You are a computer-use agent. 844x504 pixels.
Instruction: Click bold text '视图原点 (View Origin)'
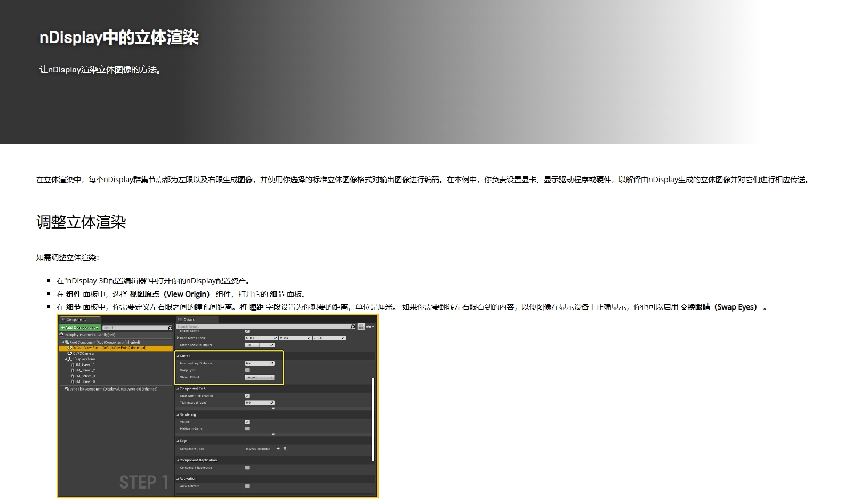coord(171,294)
